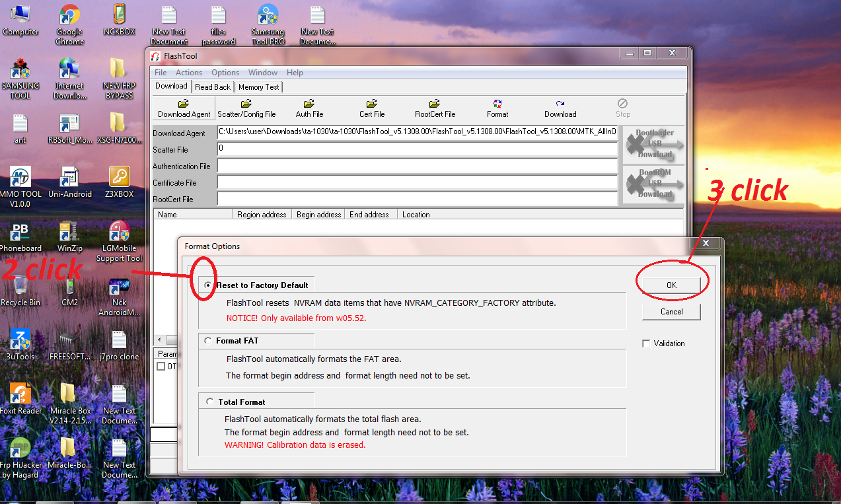Click the Authentication File input field

click(x=418, y=166)
